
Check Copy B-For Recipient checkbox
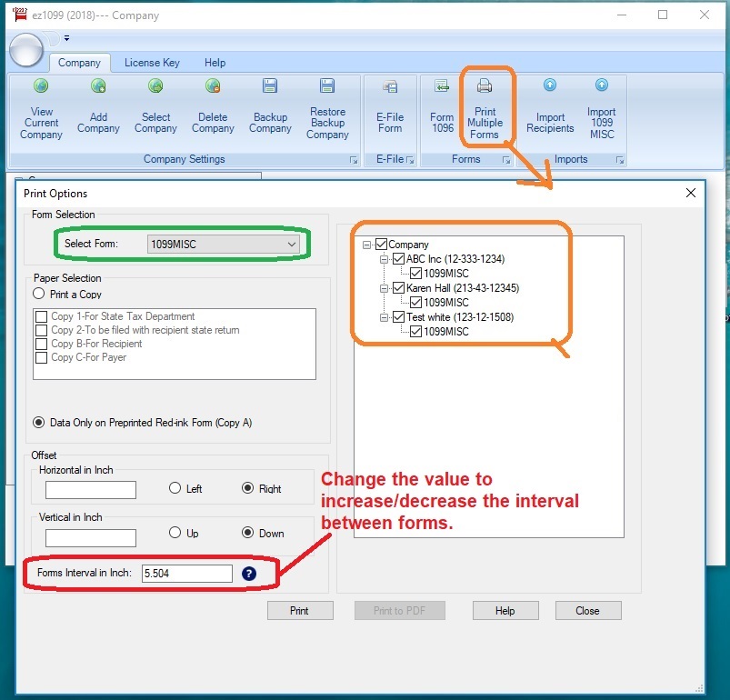click(x=42, y=344)
